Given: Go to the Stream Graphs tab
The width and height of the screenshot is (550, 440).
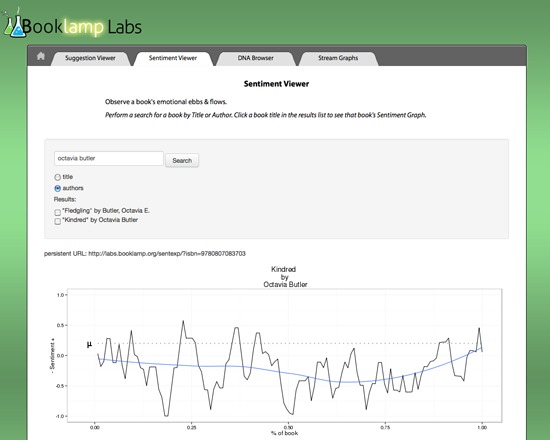Looking at the screenshot, I should (x=338, y=58).
